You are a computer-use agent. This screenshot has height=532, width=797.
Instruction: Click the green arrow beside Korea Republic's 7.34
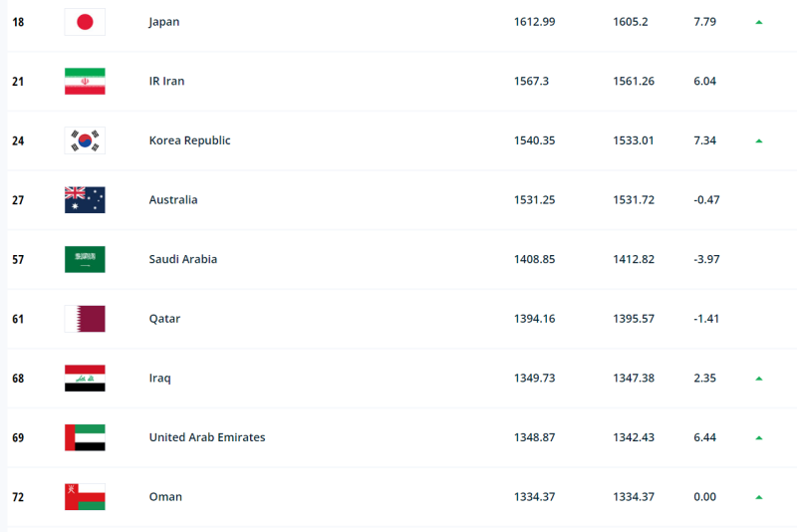coord(759,140)
